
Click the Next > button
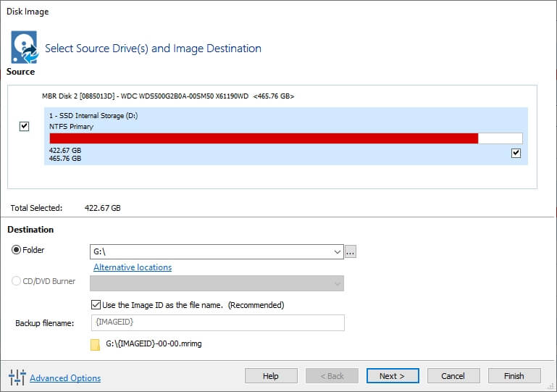393,375
